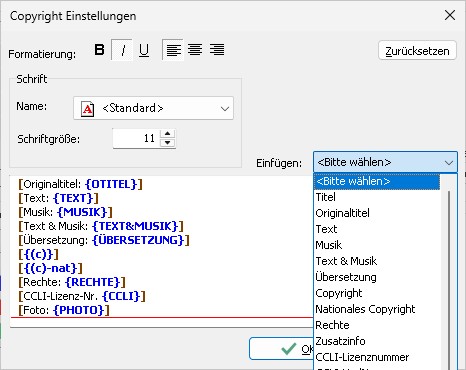Toggle bold formatting
The height and width of the screenshot is (370, 466).
(x=99, y=50)
